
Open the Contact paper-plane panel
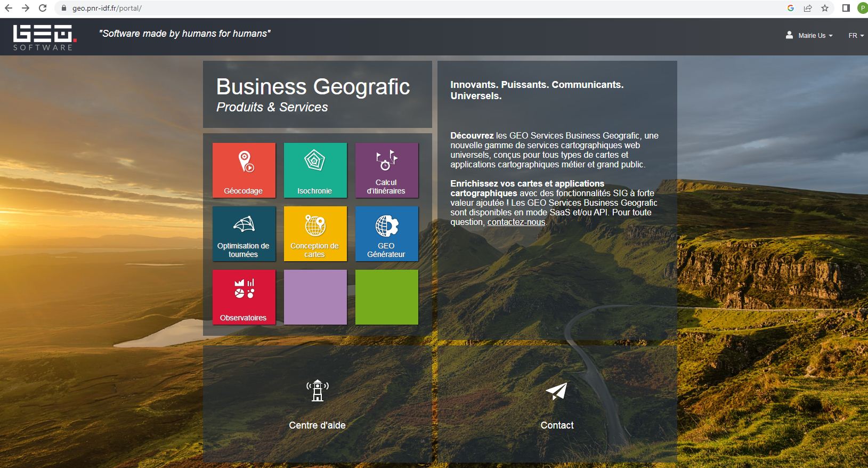[x=557, y=404]
